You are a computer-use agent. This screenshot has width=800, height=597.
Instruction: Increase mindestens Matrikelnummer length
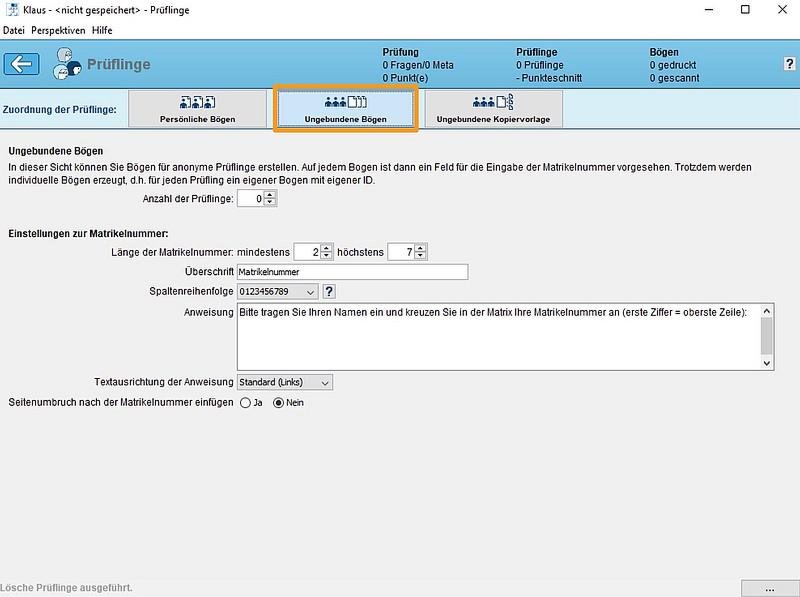[327, 248]
